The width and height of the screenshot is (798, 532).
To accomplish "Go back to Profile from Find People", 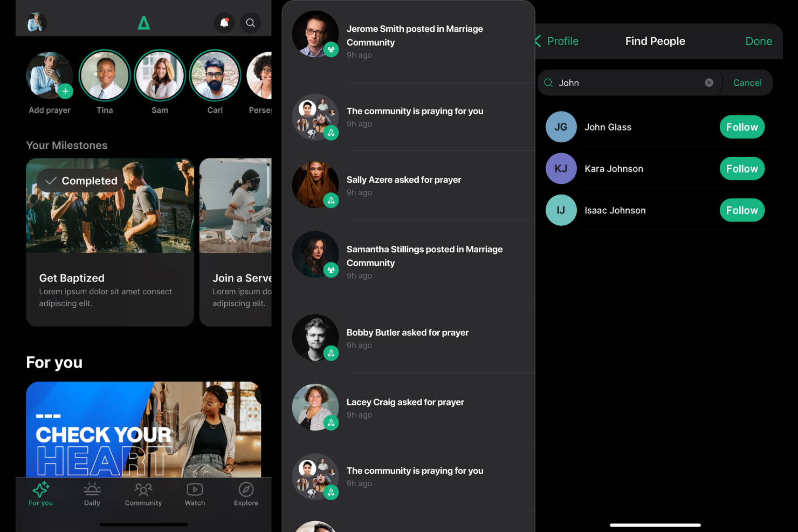I will (557, 41).
